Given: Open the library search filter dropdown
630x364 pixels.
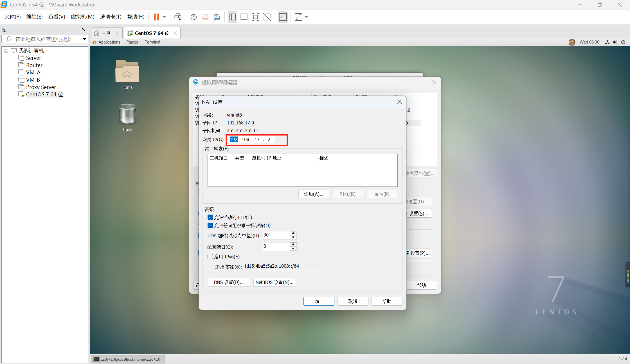Looking at the screenshot, I should coord(84,39).
